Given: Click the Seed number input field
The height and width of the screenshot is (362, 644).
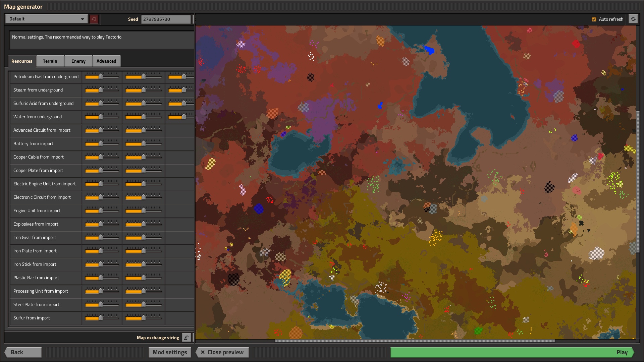Looking at the screenshot, I should coord(166,19).
